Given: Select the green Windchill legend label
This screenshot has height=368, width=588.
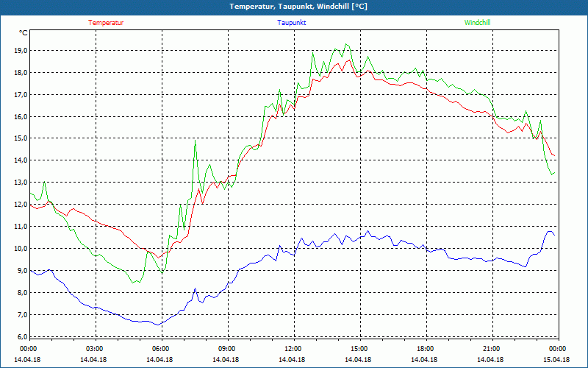Looking at the screenshot, I should pos(477,23).
